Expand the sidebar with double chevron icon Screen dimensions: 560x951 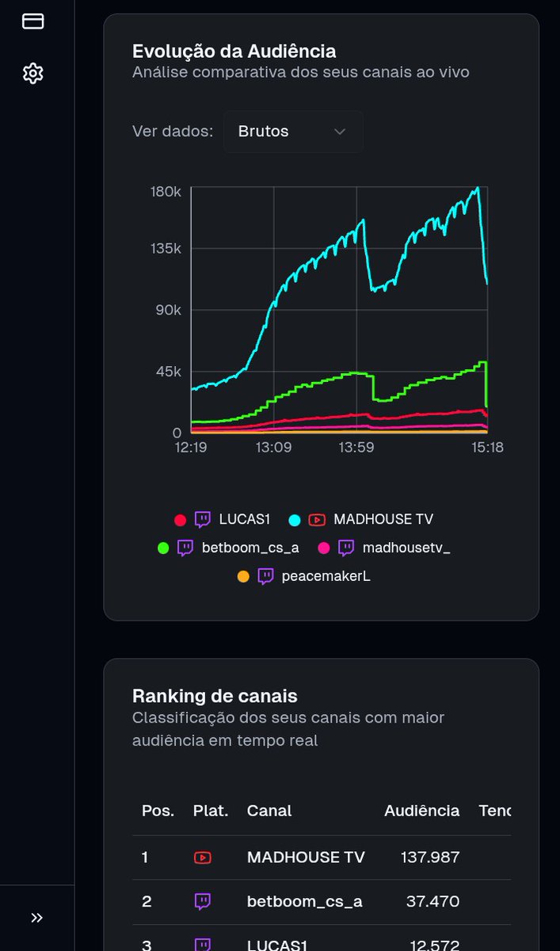[37, 918]
